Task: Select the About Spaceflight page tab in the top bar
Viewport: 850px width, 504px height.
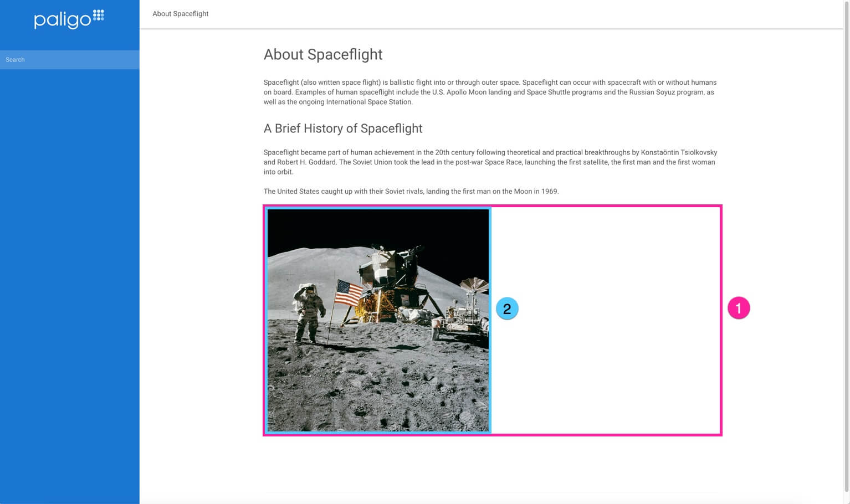Action: [180, 13]
